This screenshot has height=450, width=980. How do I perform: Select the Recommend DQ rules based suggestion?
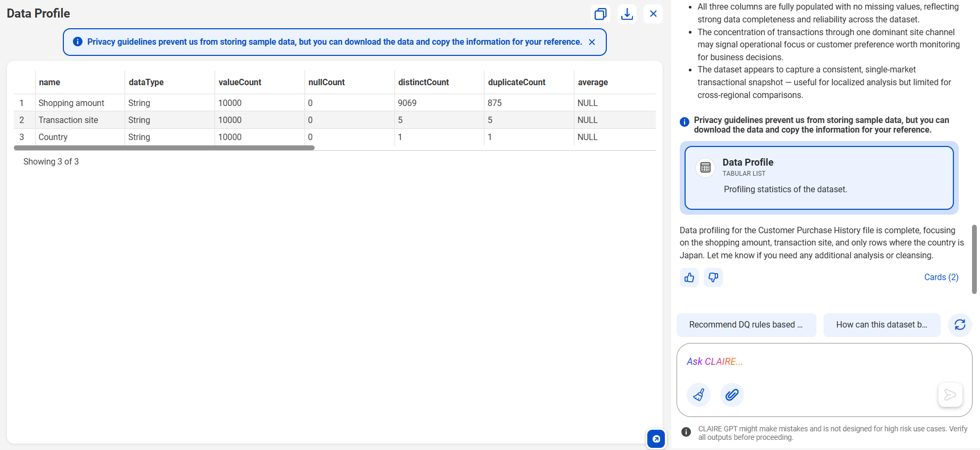(746, 325)
